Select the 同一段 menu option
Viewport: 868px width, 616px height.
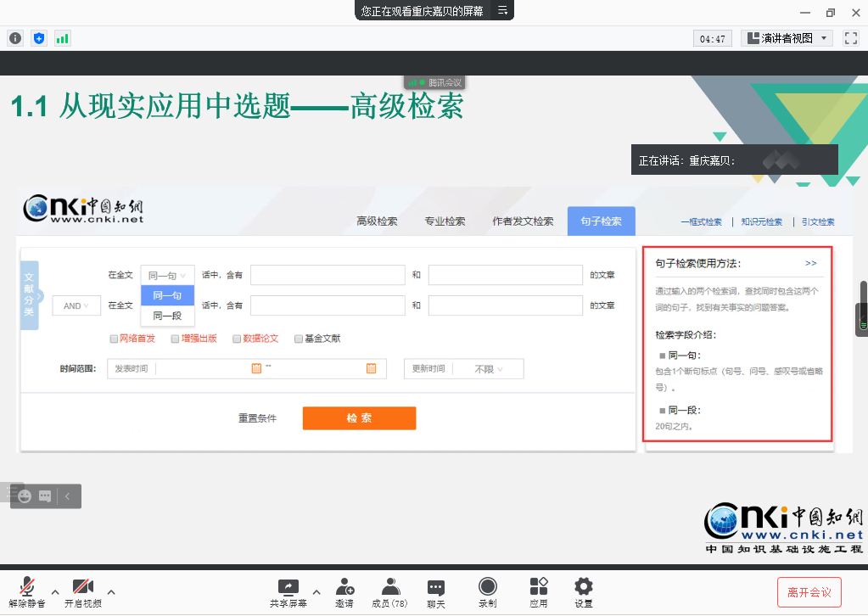pos(167,316)
